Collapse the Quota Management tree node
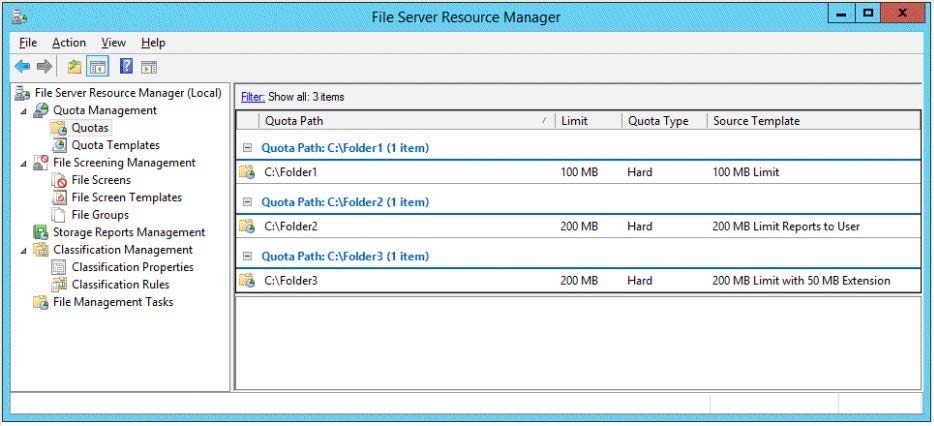Viewport: 934px width, 426px height. [23, 111]
